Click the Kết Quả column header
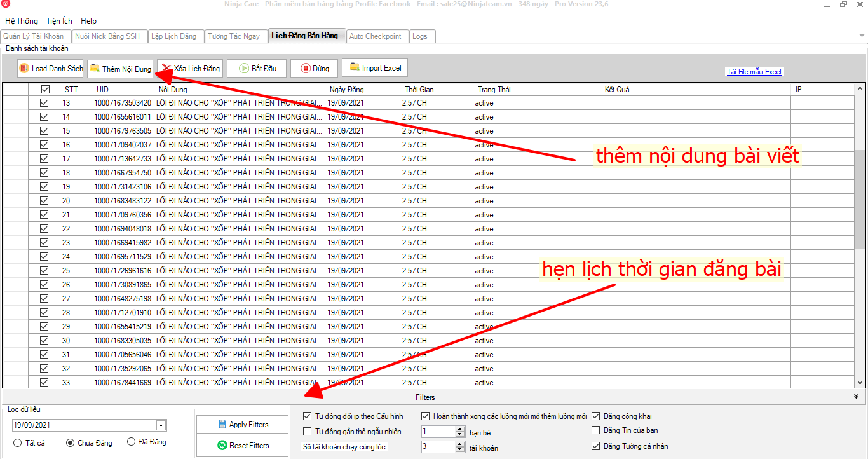The height and width of the screenshot is (459, 868). pos(696,90)
